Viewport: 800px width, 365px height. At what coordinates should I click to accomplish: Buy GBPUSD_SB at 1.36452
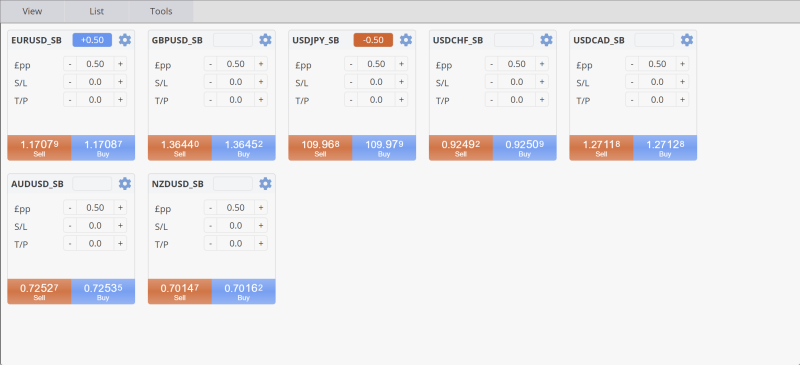243,148
